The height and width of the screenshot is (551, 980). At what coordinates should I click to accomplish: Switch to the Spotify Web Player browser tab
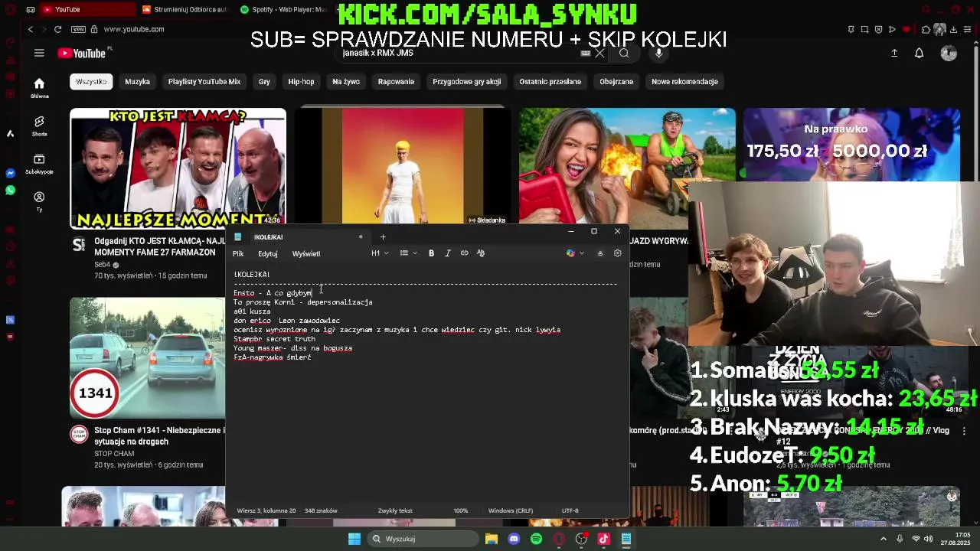click(x=283, y=9)
